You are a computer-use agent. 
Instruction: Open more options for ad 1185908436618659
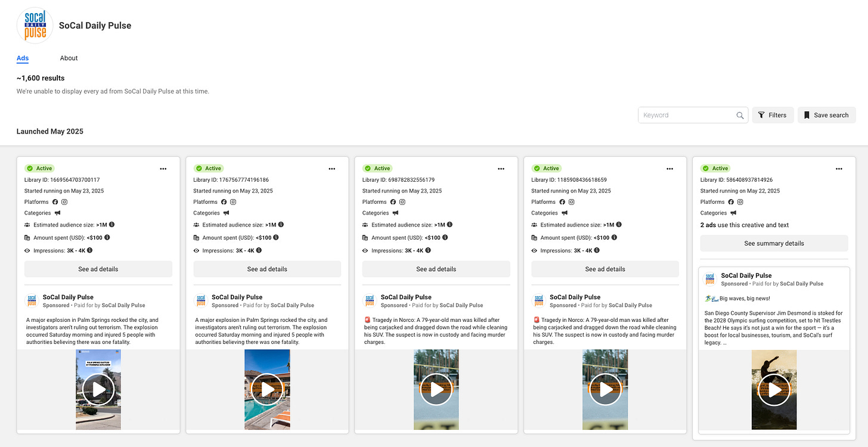click(x=670, y=169)
